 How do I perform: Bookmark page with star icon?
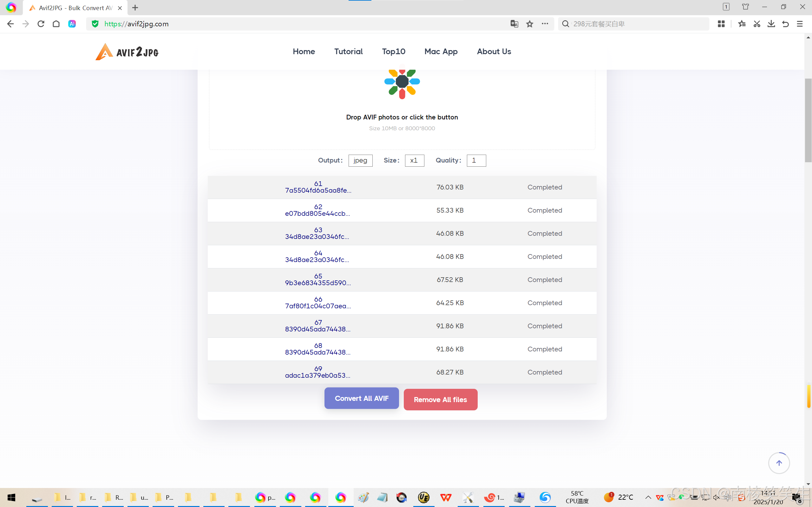pyautogui.click(x=529, y=24)
